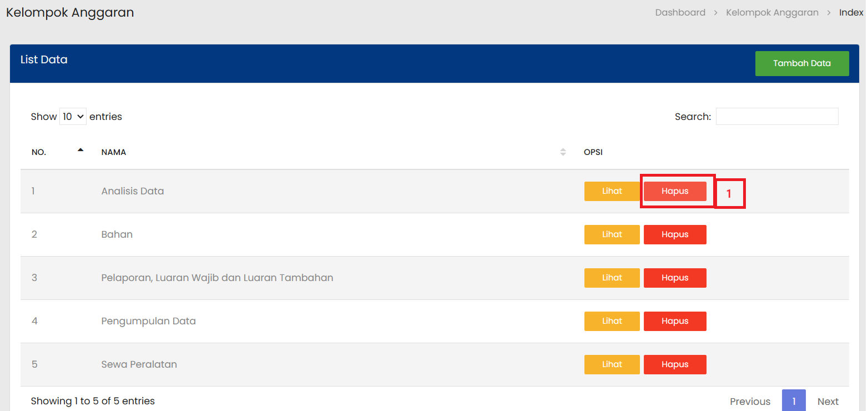The image size is (868, 411).
Task: Hit Hapus on Pengumpulan Data row
Action: [x=674, y=321]
